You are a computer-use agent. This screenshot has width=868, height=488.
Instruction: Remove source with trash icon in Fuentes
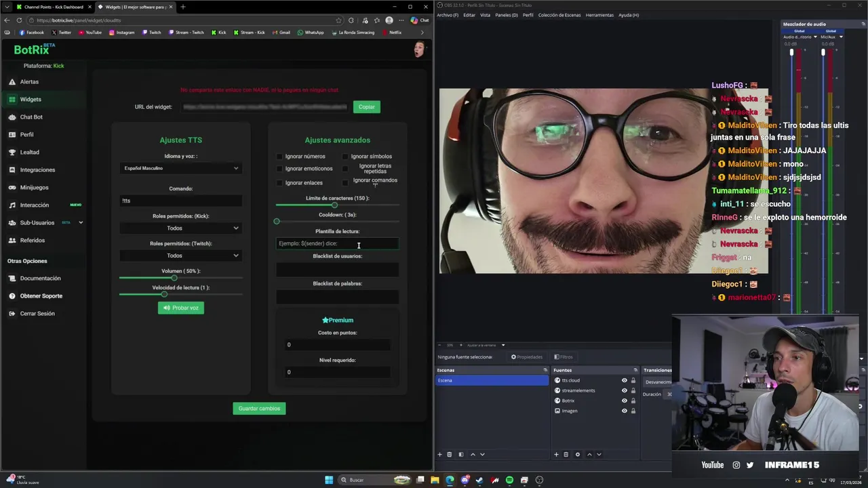tap(566, 454)
